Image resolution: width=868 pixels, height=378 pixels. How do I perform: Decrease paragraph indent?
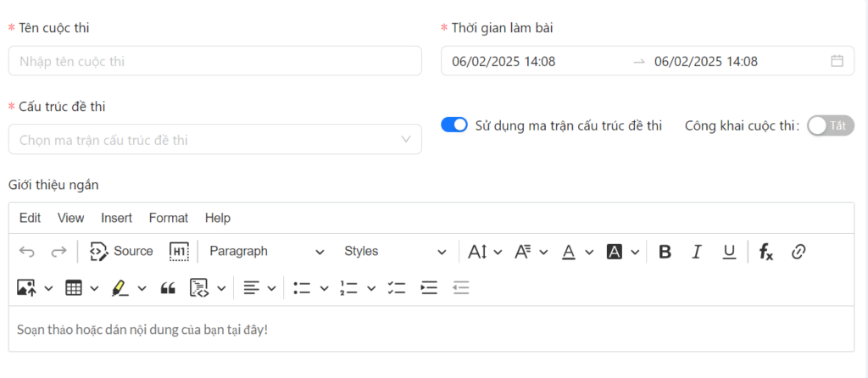(460, 288)
